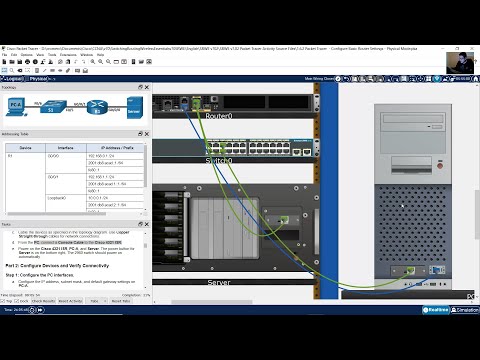Image resolution: width=480 pixels, height=360 pixels.
Task: Click the Addressing Table vertical scrollbar
Action: pos(145,167)
